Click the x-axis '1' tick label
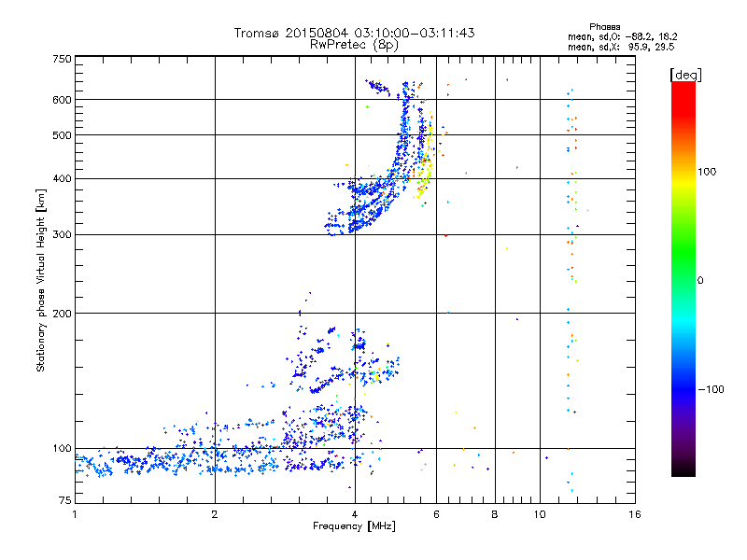The height and width of the screenshot is (560, 747). 75,514
